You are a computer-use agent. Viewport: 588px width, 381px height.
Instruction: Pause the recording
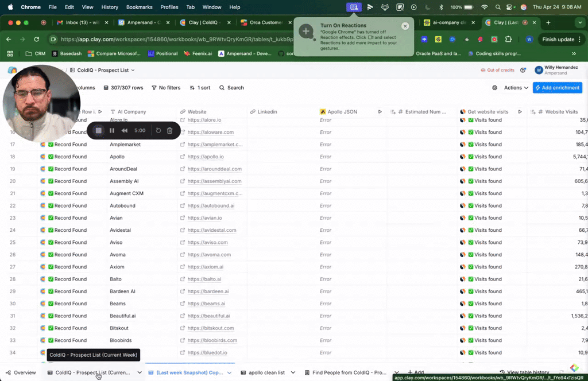click(x=112, y=131)
